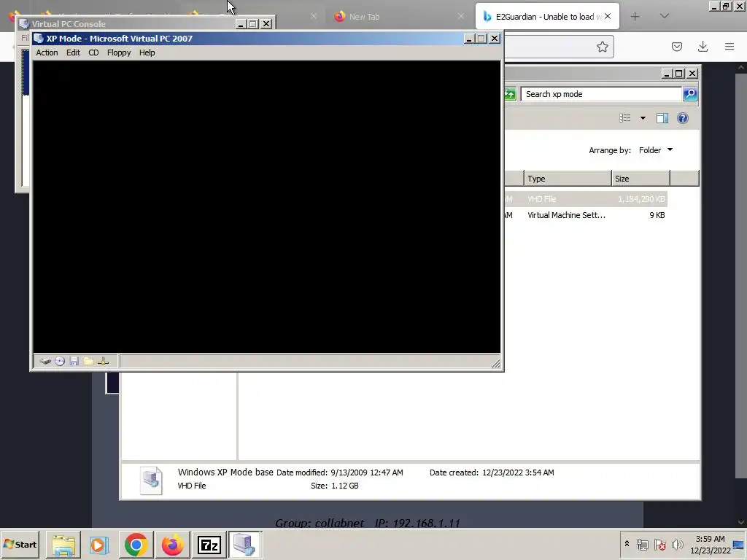This screenshot has width=747, height=560.
Task: Sort files by the Size column header
Action: [x=640, y=179]
